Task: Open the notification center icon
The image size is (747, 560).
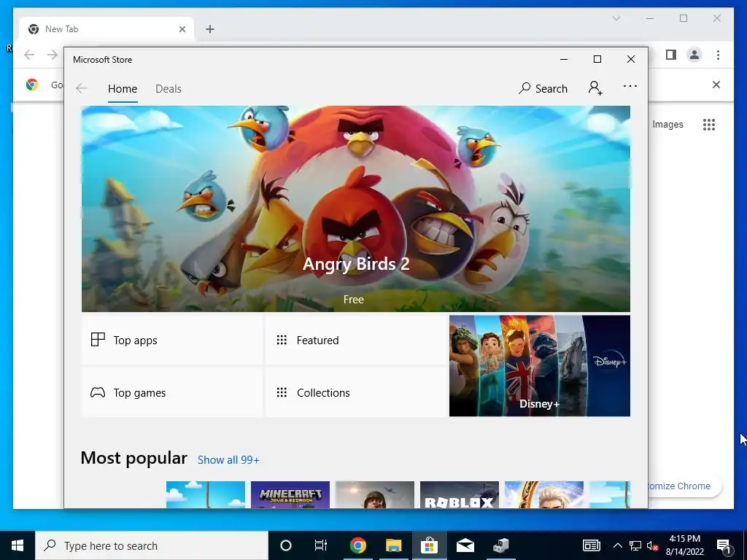Action: coord(724,545)
